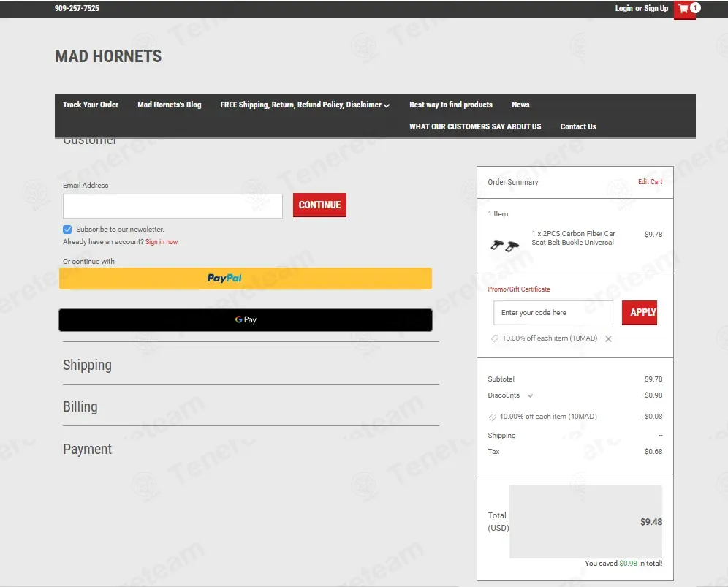
Task: Click APPLY for the promo code
Action: tap(640, 313)
